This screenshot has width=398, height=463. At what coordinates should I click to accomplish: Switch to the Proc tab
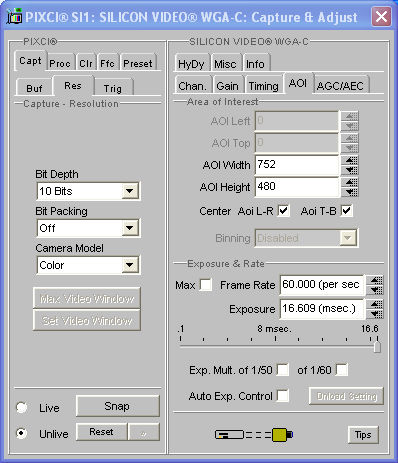click(x=60, y=63)
